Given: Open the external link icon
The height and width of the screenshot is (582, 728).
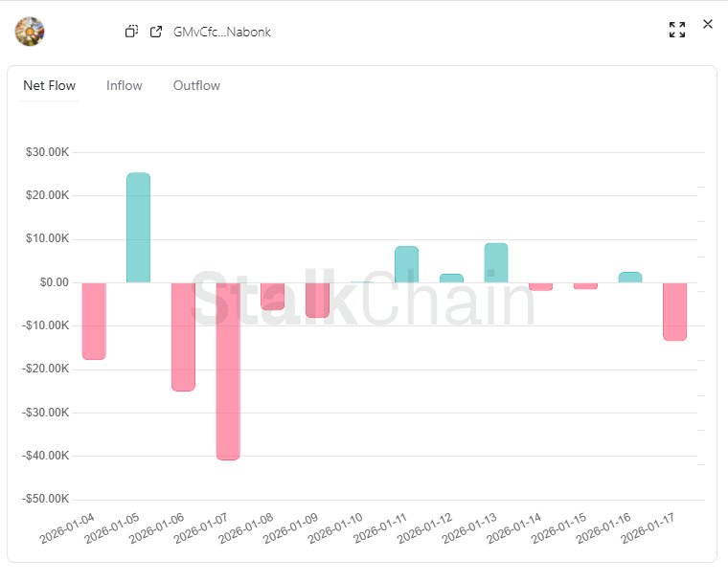Looking at the screenshot, I should (x=156, y=32).
